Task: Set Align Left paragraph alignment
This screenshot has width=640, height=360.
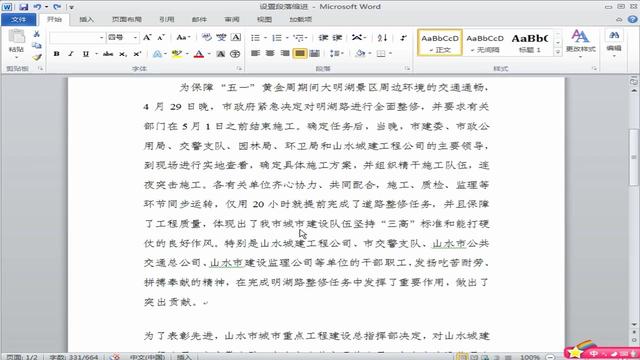Action: pos(256,53)
